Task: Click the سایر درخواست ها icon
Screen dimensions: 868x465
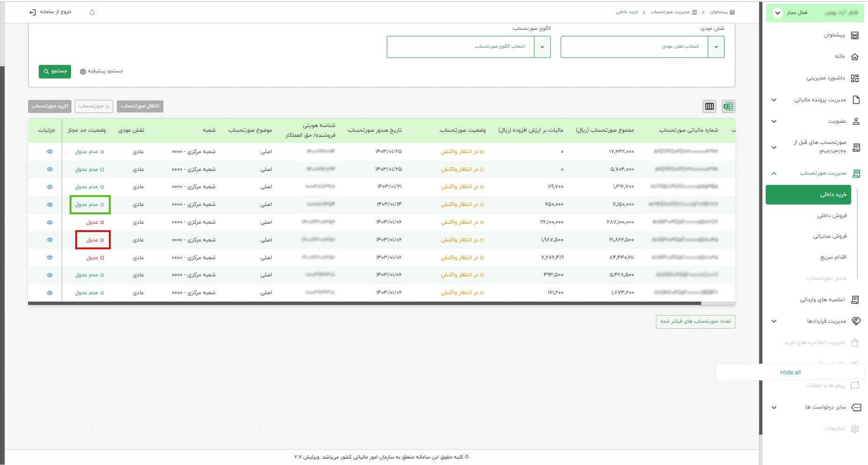Action: coord(856,407)
